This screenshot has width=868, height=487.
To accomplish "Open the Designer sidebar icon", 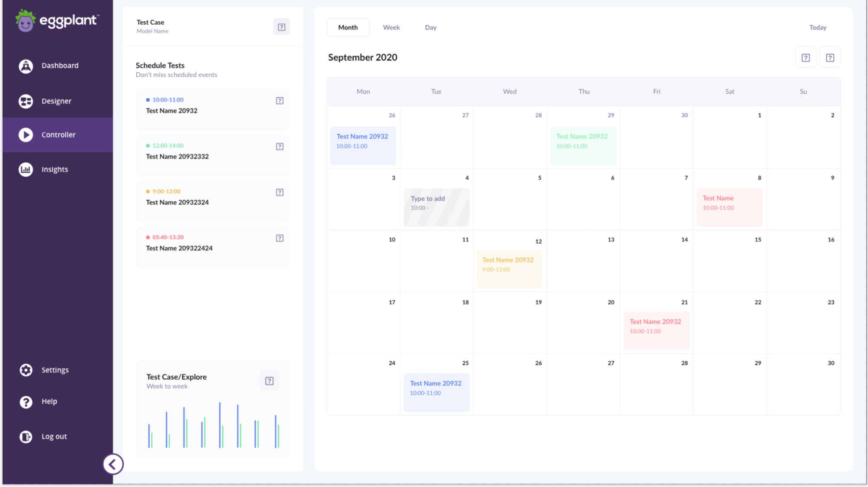I will coord(26,101).
